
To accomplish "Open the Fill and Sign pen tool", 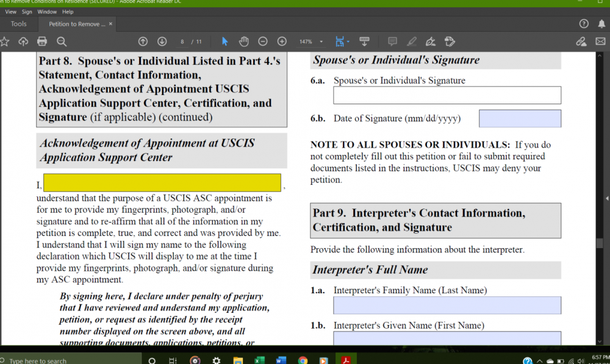I will click(431, 41).
